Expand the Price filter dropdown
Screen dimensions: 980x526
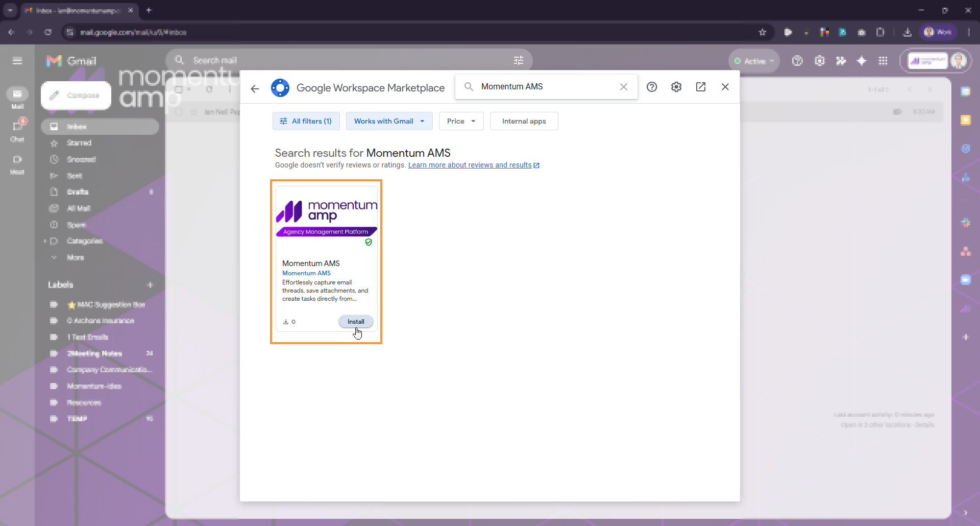pyautogui.click(x=461, y=121)
